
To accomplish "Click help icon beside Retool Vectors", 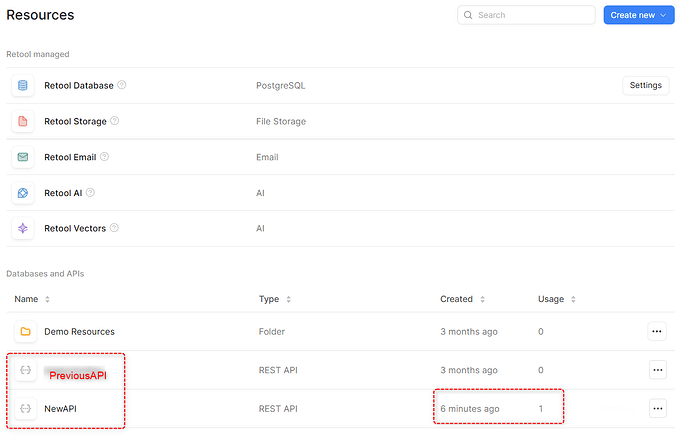I will (113, 228).
